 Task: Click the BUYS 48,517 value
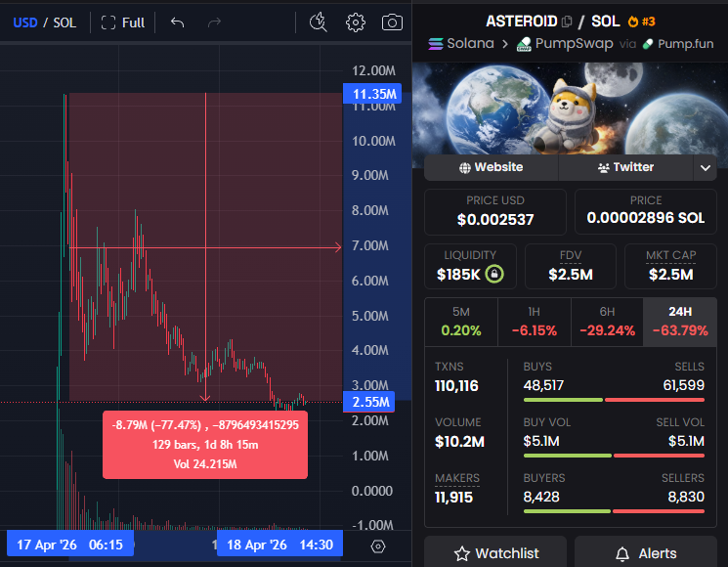pyautogui.click(x=543, y=385)
